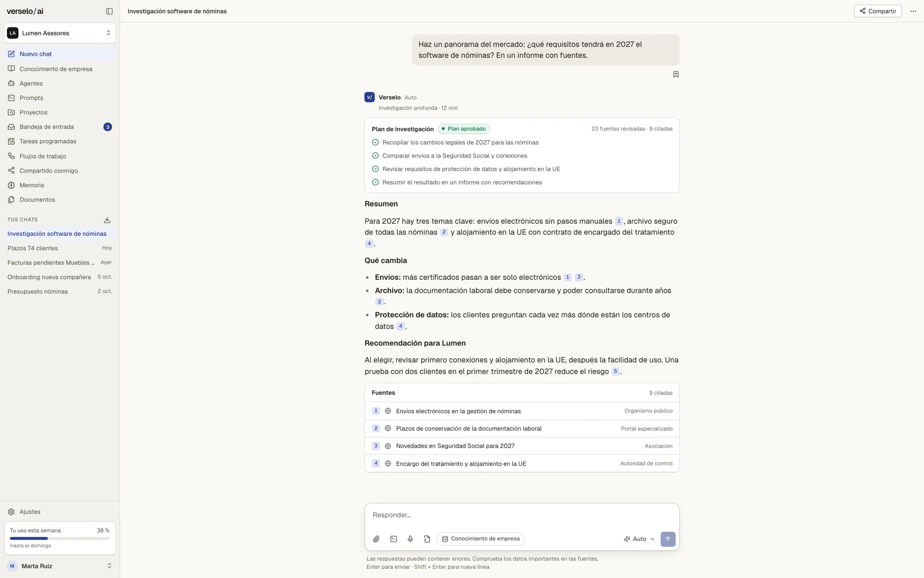Open Ajustes settings
The image size is (924, 578).
[60, 512]
